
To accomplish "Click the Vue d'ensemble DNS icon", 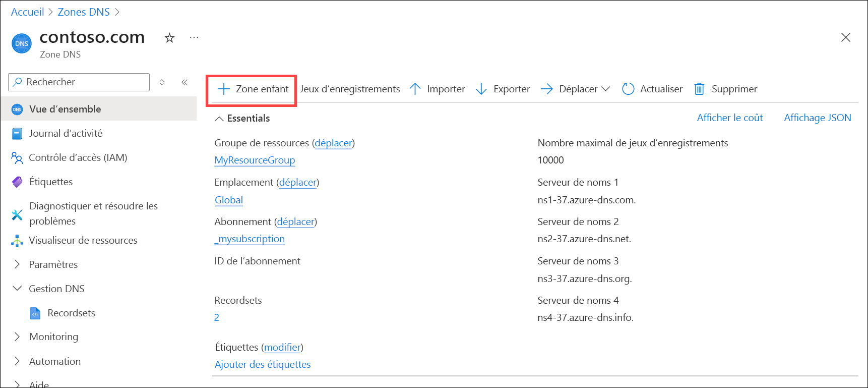I will point(17,109).
